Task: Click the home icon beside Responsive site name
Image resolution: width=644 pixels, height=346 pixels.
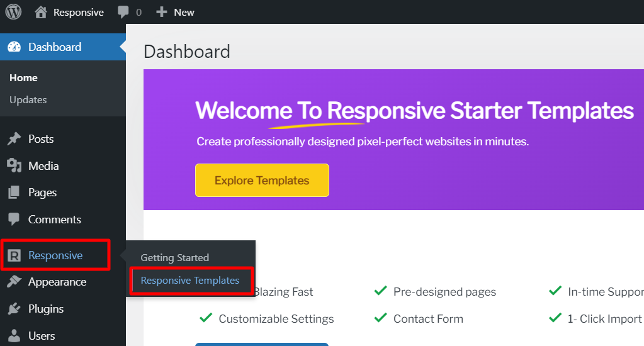Action: (41, 13)
